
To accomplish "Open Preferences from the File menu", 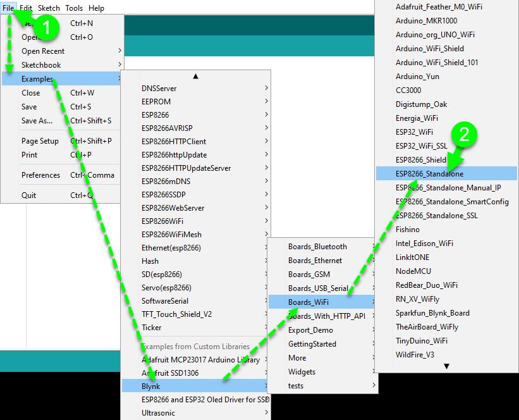I will point(61,175).
